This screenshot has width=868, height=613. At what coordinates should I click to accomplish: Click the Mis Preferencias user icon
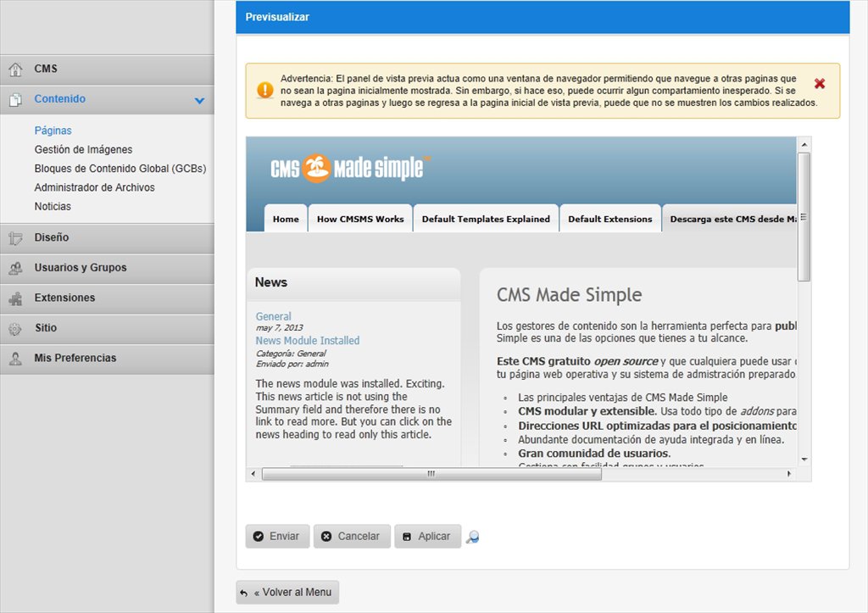(x=15, y=359)
